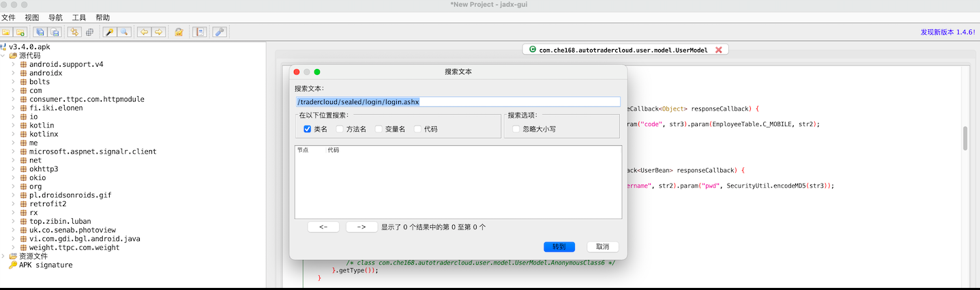Enable the 变量名 checkbox
The height and width of the screenshot is (290, 980).
pyautogui.click(x=378, y=129)
